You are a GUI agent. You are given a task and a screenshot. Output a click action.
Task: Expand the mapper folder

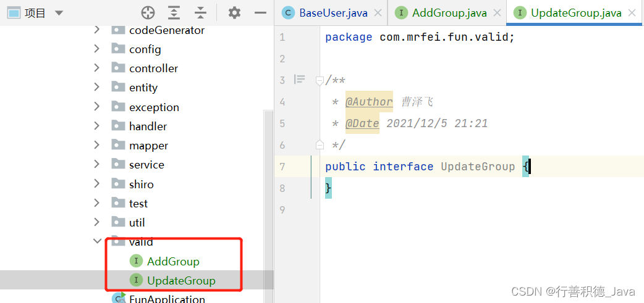point(97,145)
